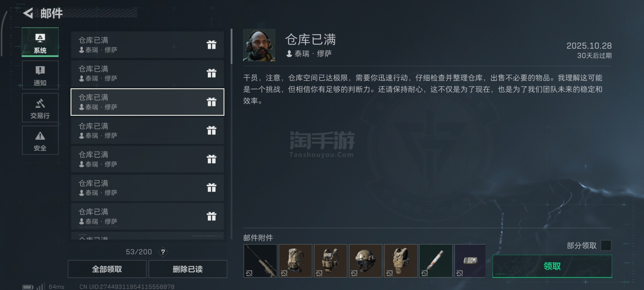This screenshot has height=290, width=644.
Task: Click the sender portrait of 泰瑞·缪萨
Action: (x=259, y=45)
